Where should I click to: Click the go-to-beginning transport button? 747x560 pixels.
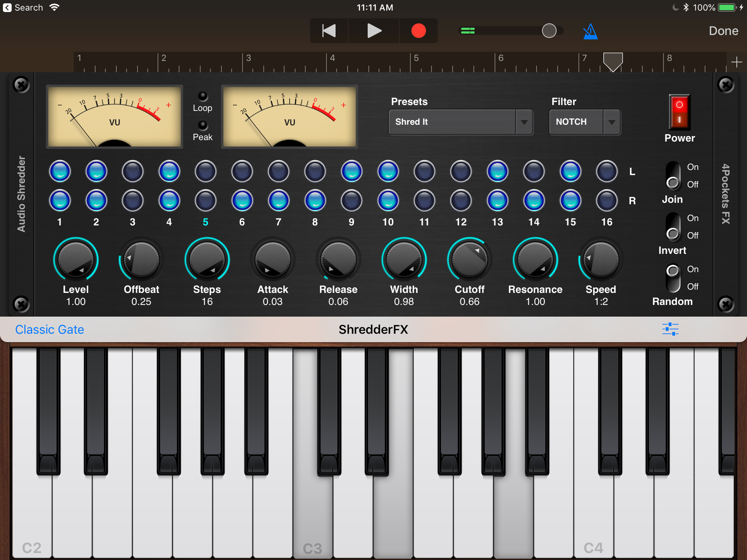pos(329,31)
